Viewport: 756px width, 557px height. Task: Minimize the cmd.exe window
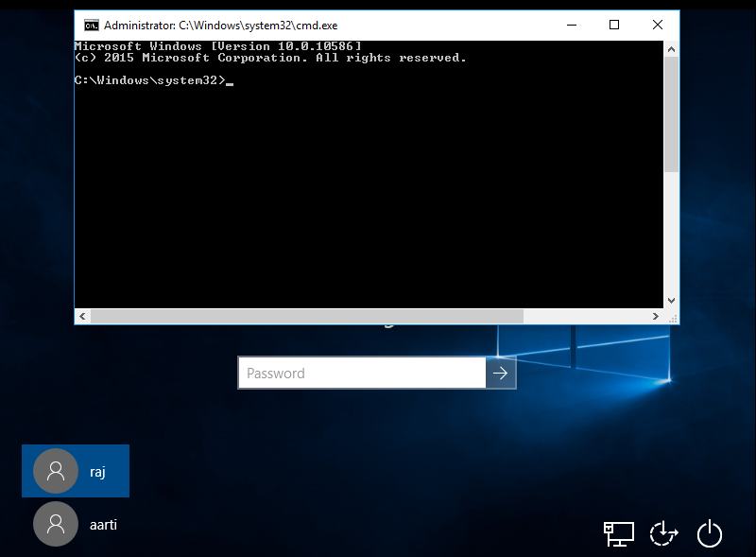[x=572, y=25]
